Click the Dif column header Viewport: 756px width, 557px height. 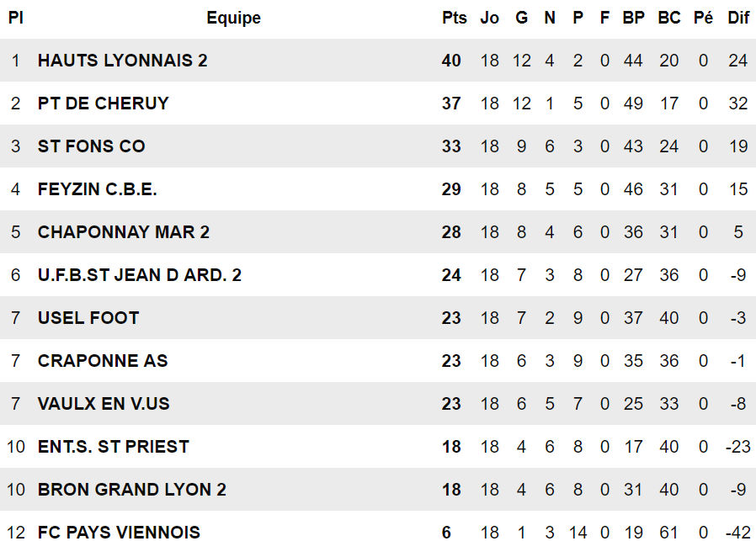[x=738, y=18]
